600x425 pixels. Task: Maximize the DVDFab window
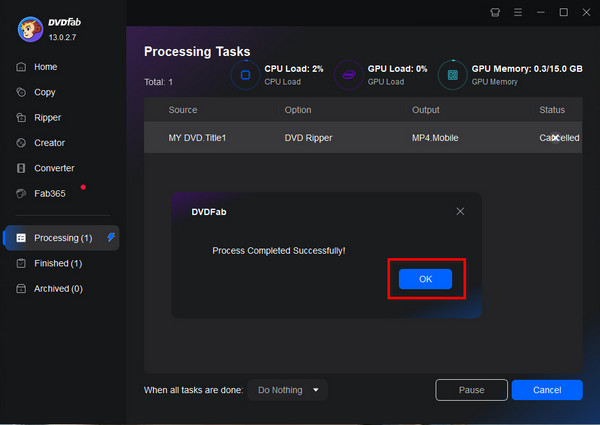click(x=564, y=13)
